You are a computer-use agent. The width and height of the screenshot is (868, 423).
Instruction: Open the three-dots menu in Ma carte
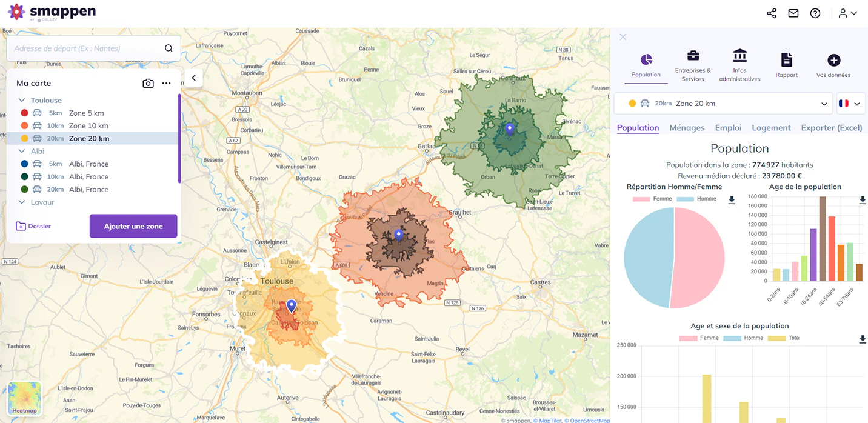coord(167,84)
